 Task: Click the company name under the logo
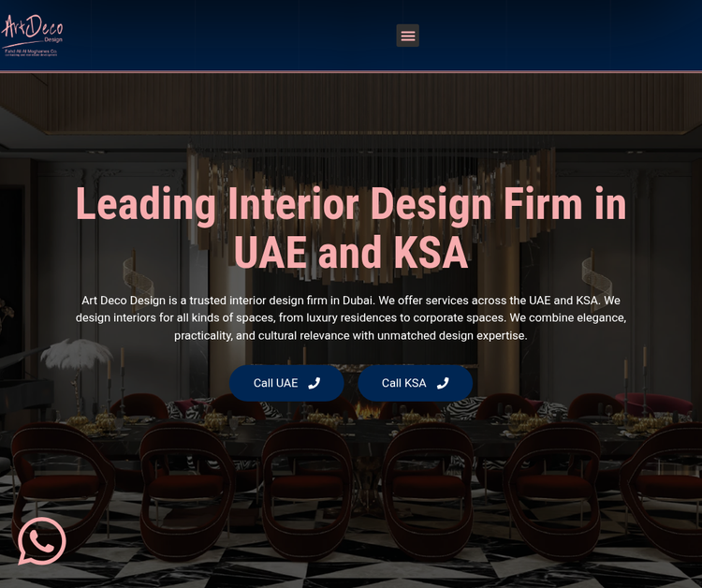[x=31, y=51]
